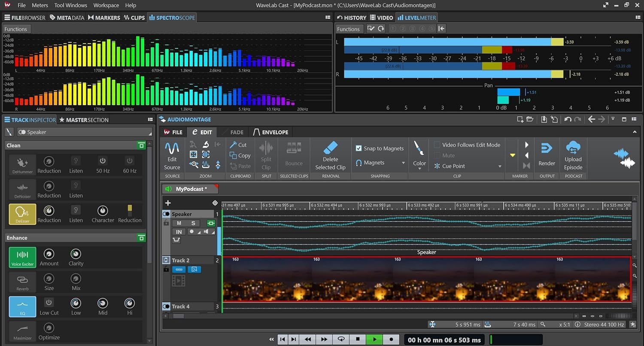
Task: Switch to the Fade ribbon tab
Action: coord(233,132)
